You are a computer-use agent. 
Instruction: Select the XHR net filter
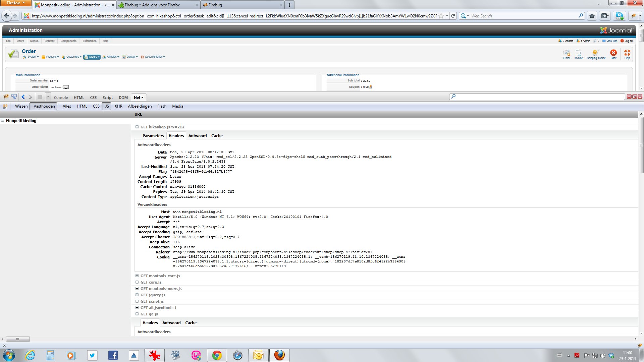pos(118,106)
